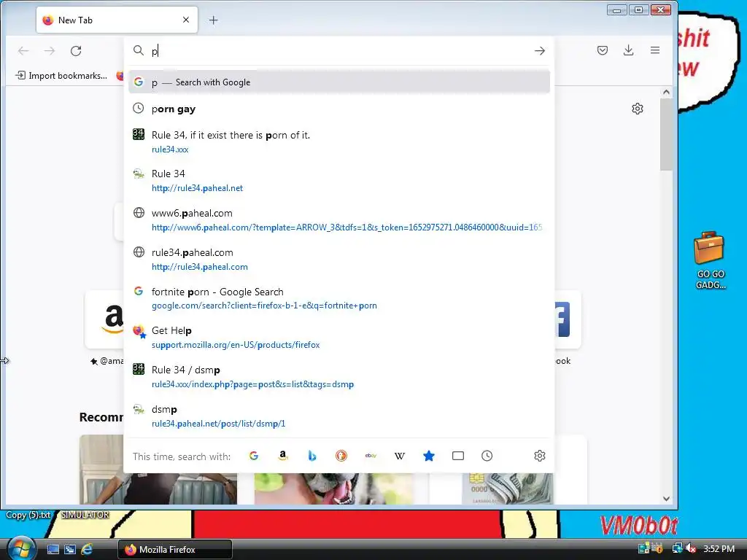This screenshot has height=560, width=747.
Task: Focus the address bar text field
Action: click(x=339, y=50)
